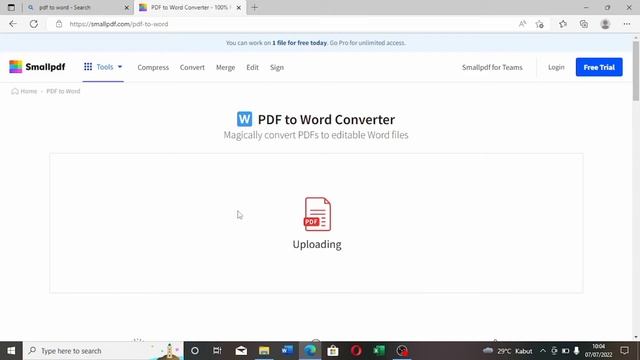Go back in the browser

tap(13, 24)
